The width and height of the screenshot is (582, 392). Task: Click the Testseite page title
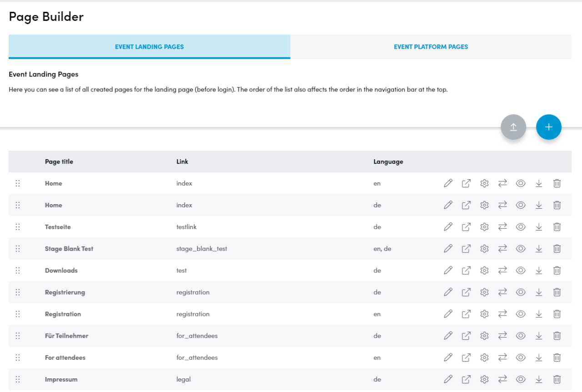pyautogui.click(x=58, y=227)
